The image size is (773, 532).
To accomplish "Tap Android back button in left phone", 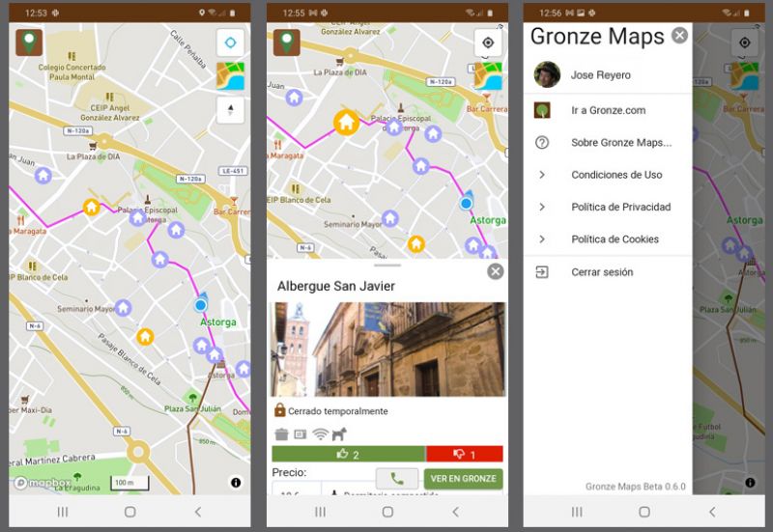I will click(x=198, y=512).
